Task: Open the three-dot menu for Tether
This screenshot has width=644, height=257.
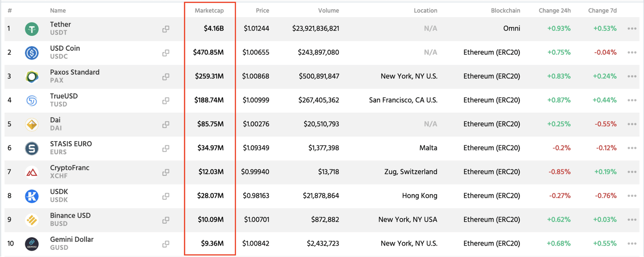Action: pos(632,29)
